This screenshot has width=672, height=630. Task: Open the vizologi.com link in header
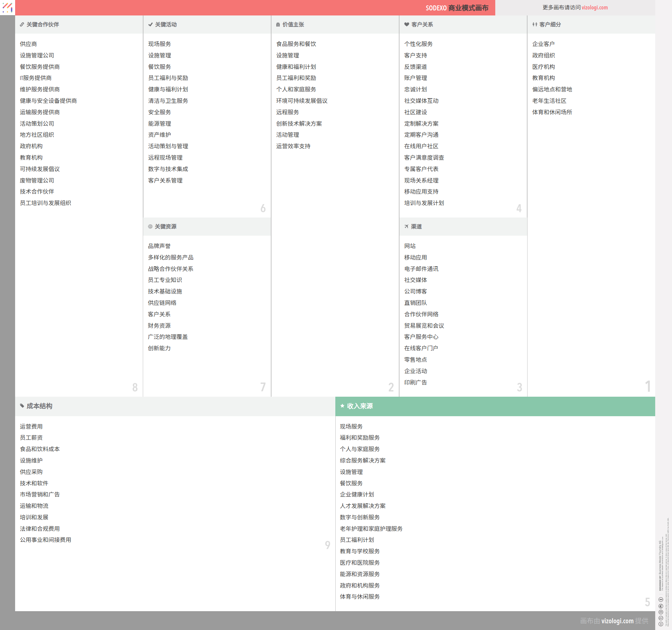pyautogui.click(x=595, y=7)
